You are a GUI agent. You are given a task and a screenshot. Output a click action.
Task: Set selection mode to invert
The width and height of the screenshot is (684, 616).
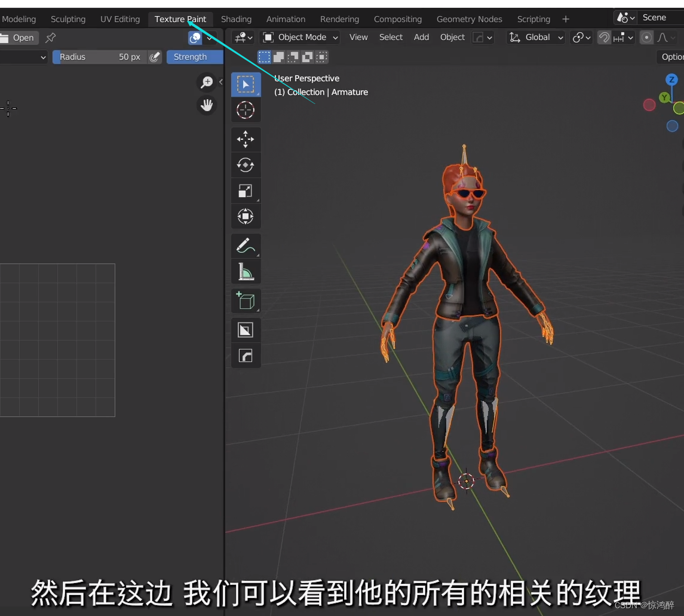coord(307,57)
